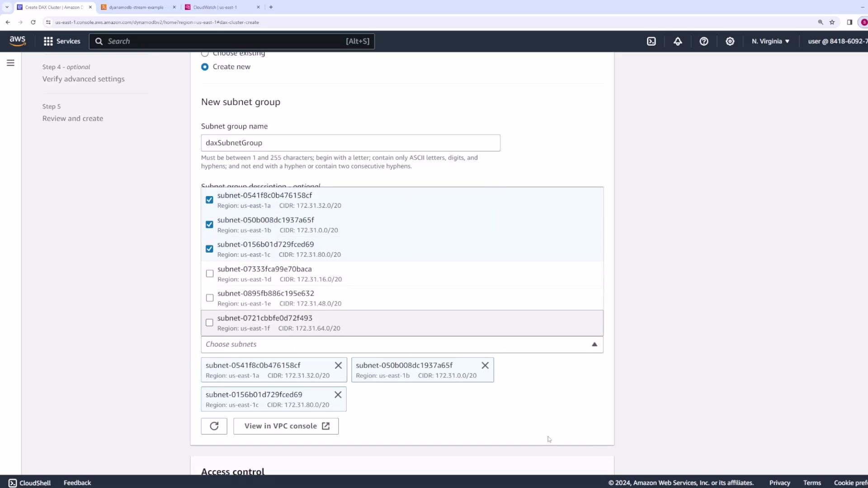The image size is (868, 488).
Task: Open the N. Virginia region dropdown
Action: pos(770,41)
